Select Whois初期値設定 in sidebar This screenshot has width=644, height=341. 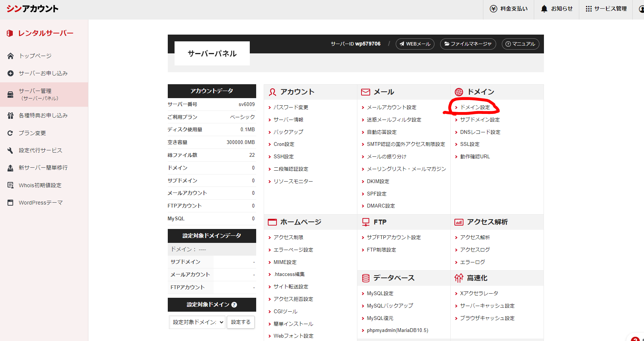(40, 185)
